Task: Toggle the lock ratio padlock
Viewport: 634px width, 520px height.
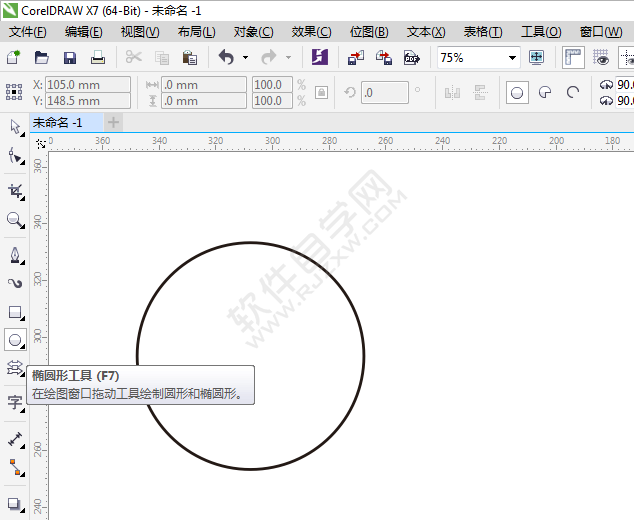Action: (321, 93)
